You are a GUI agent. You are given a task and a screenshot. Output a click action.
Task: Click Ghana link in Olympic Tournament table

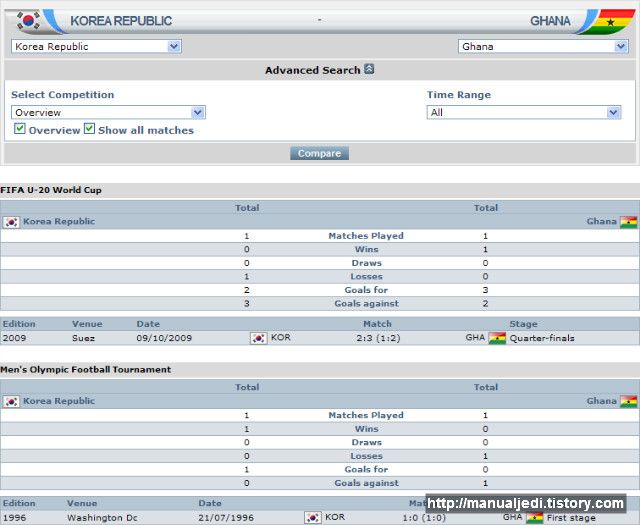pos(601,401)
